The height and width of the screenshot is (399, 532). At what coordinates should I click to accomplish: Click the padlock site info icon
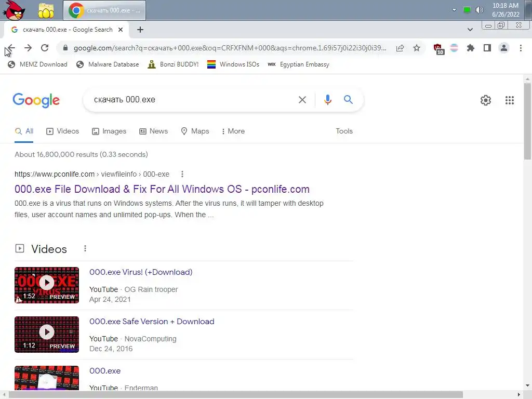tap(65, 48)
